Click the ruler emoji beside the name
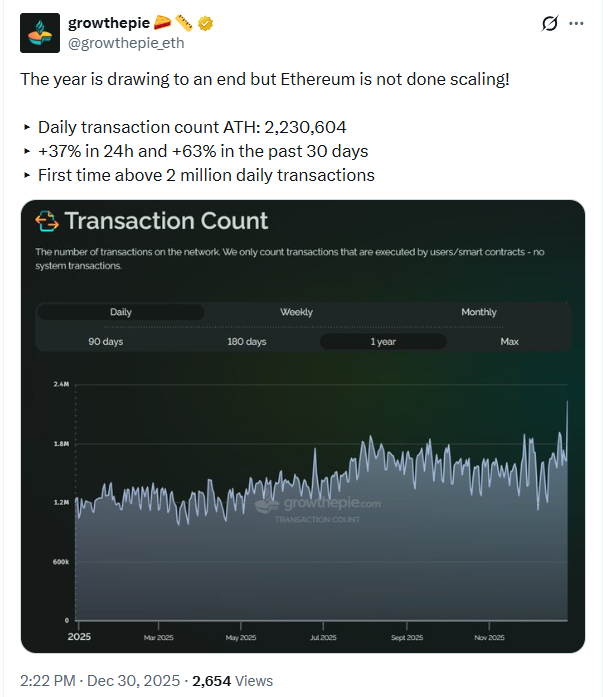 [183, 22]
